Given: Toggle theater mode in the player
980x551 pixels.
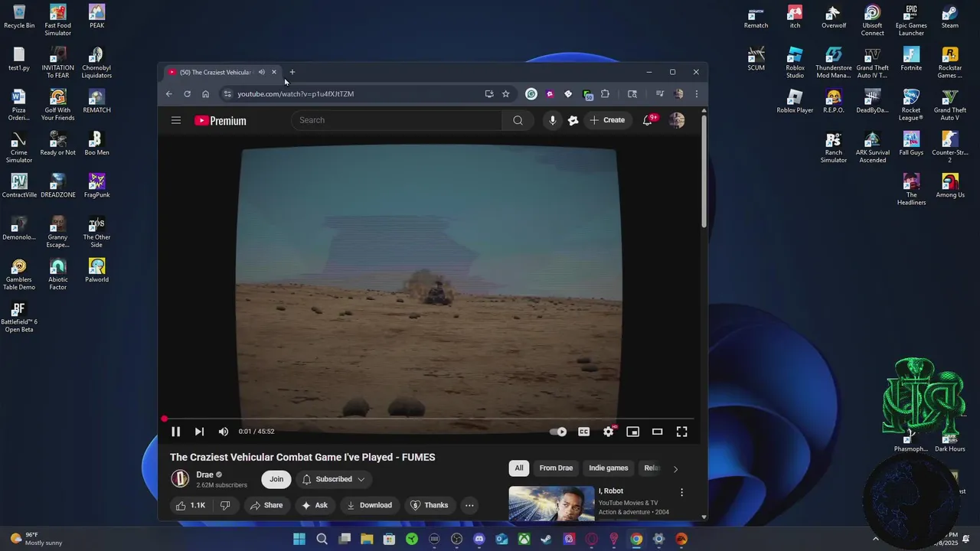Looking at the screenshot, I should click(657, 432).
